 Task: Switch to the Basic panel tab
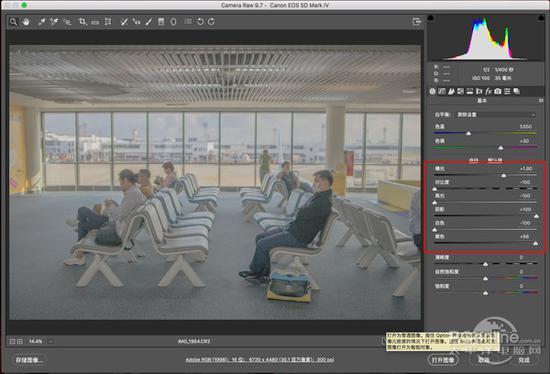click(432, 91)
